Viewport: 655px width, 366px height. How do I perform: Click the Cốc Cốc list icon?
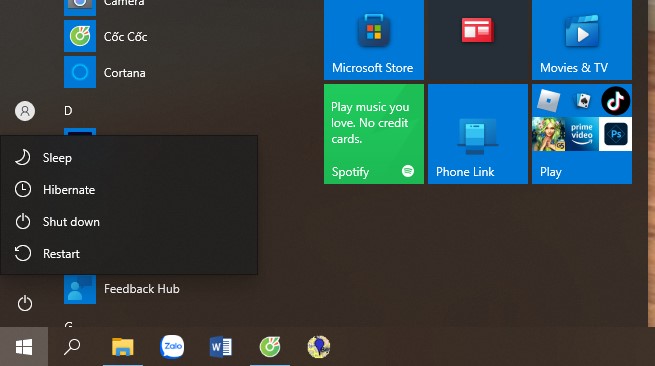click(x=80, y=36)
